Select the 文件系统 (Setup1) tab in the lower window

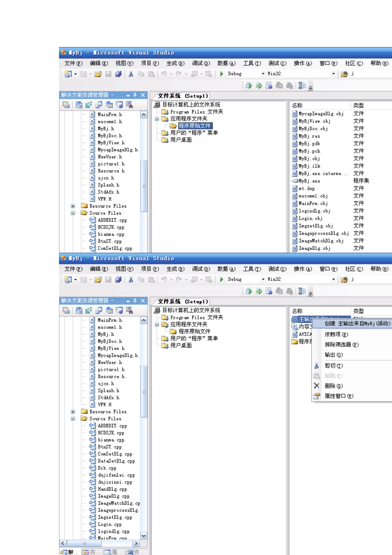(183, 301)
